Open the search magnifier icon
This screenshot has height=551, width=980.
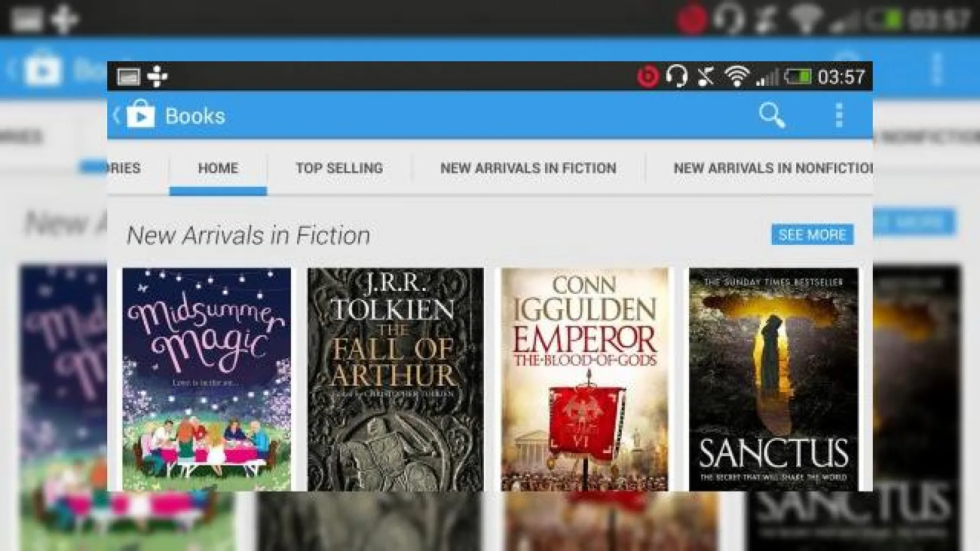pos(772,114)
